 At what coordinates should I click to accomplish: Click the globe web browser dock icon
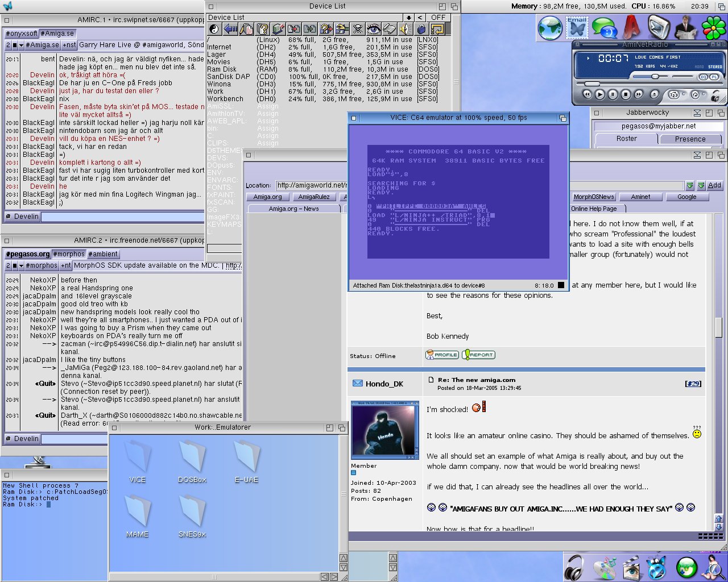(x=550, y=28)
